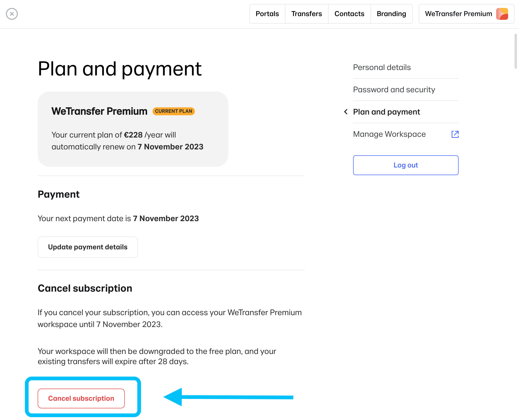Select Personal details in the sidebar
The image size is (519, 420).
pos(382,67)
